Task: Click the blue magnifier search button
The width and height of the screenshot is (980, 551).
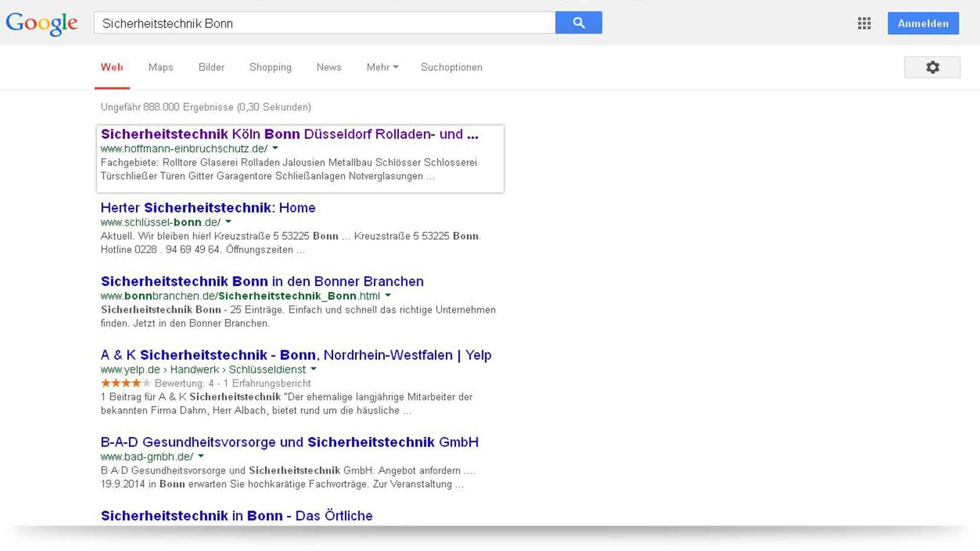Action: click(x=578, y=23)
